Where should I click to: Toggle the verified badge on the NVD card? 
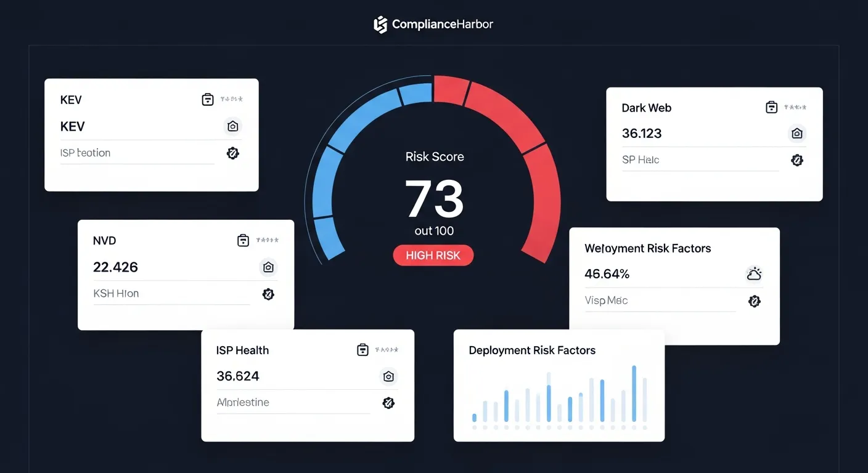click(268, 294)
